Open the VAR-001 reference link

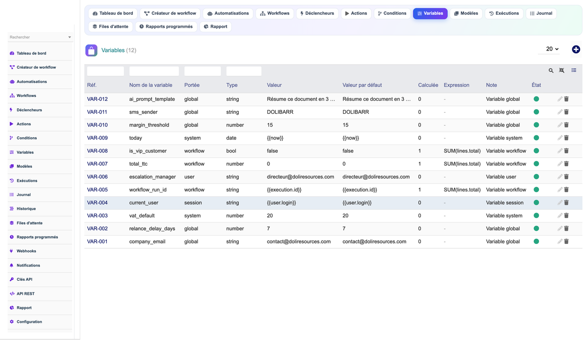click(98, 242)
